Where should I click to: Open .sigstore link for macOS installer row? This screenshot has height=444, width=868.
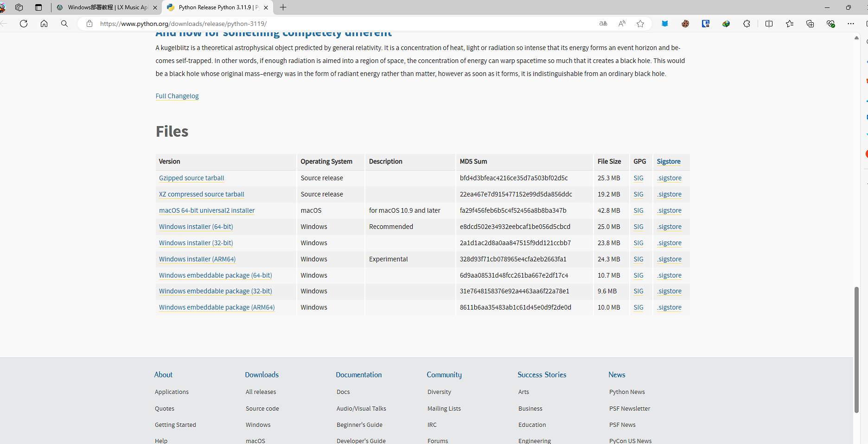click(x=669, y=210)
